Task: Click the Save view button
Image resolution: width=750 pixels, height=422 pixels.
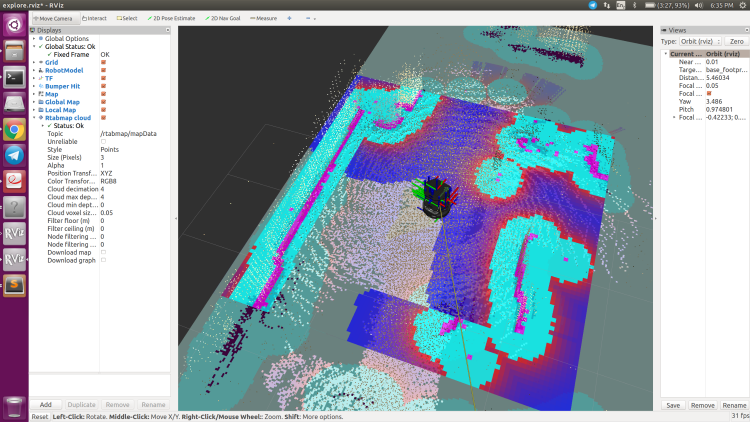Action: point(673,405)
